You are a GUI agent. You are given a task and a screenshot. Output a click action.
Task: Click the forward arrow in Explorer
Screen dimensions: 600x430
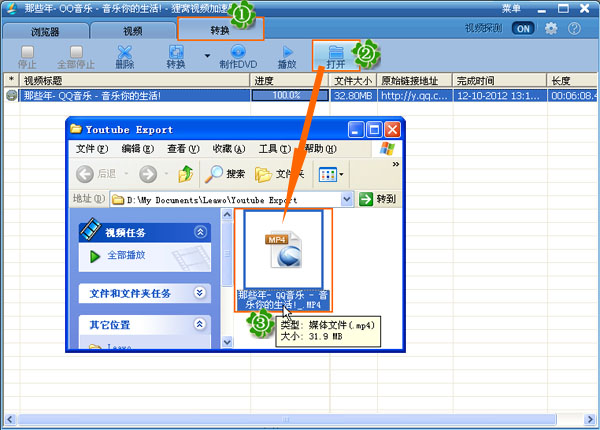(148, 174)
